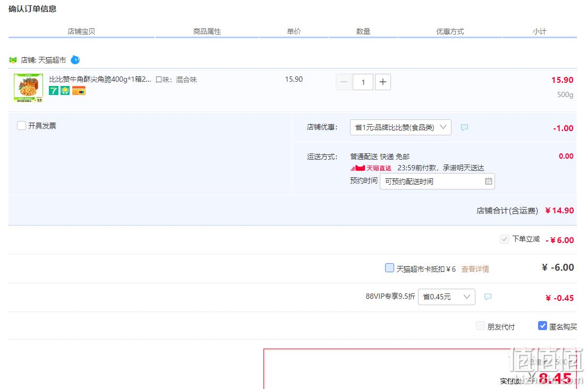Open the calendar icon in the 预约时间 field

[488, 181]
